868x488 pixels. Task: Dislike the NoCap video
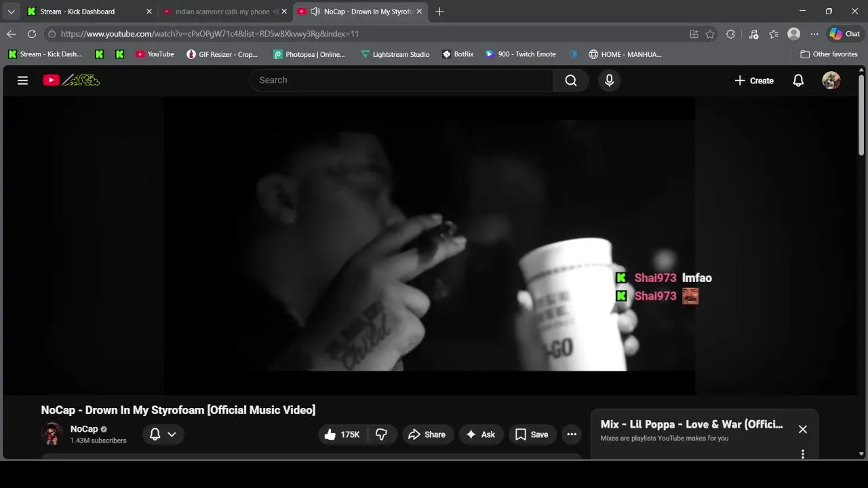(381, 434)
